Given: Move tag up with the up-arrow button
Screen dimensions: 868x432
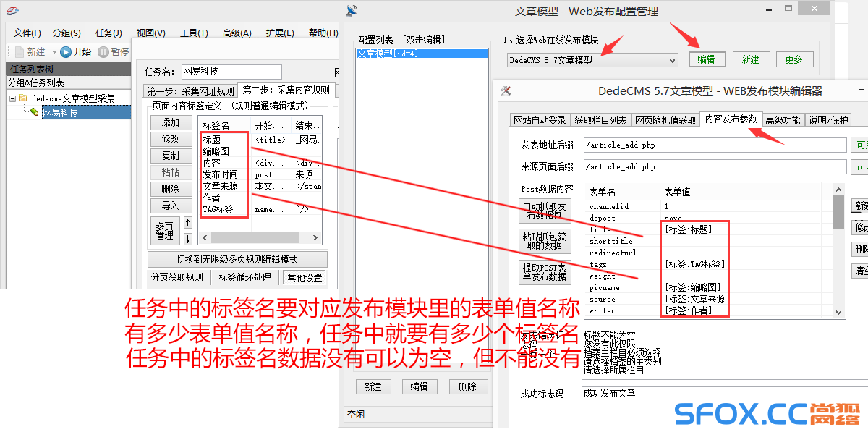Looking at the screenshot, I should click(x=188, y=223).
